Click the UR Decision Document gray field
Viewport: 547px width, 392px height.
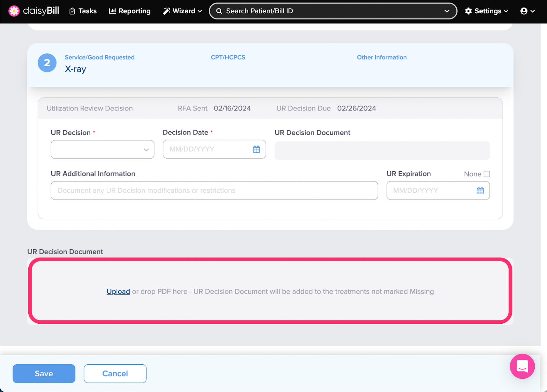tap(382, 151)
